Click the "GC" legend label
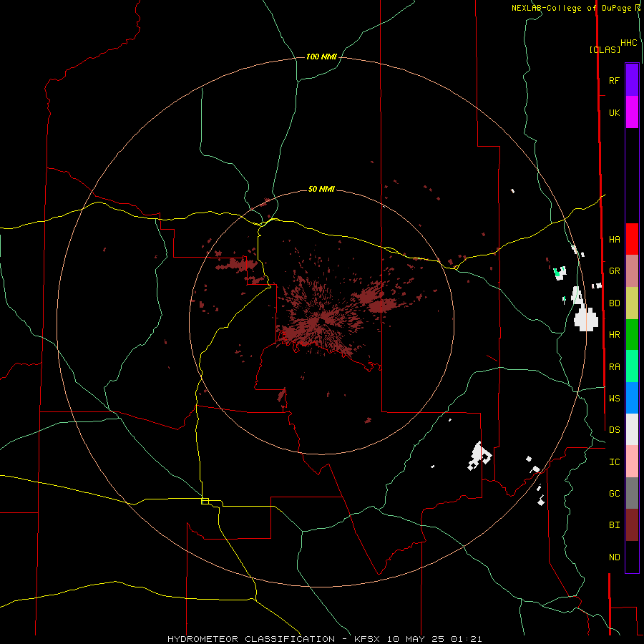 coord(614,494)
